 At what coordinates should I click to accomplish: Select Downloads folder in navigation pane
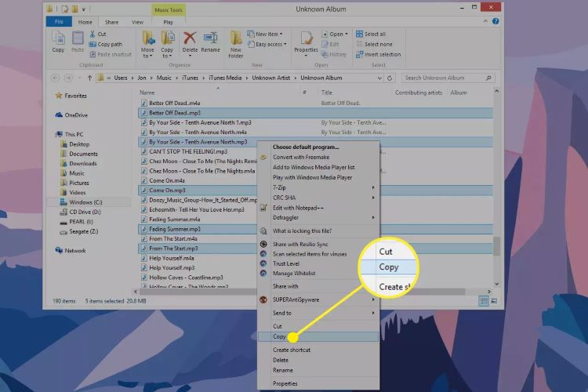pyautogui.click(x=83, y=164)
